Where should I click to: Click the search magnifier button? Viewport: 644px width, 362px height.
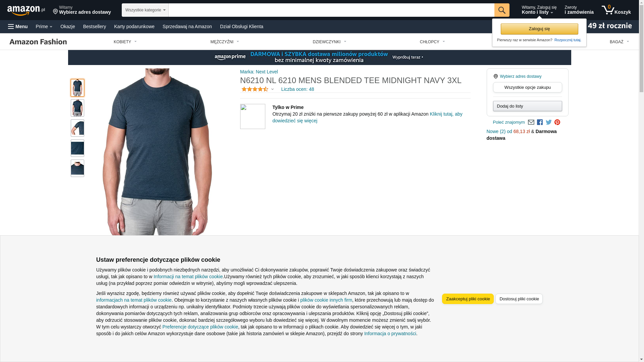(501, 10)
